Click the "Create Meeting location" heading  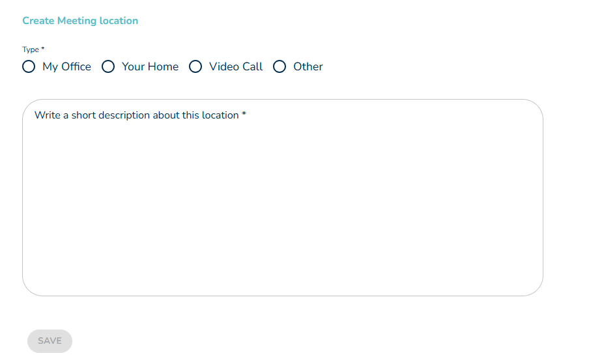tap(80, 21)
